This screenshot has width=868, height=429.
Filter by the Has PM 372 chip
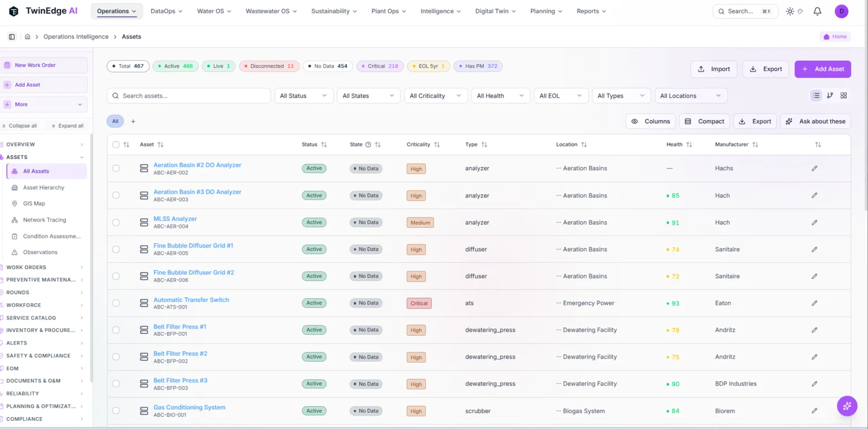pos(478,66)
